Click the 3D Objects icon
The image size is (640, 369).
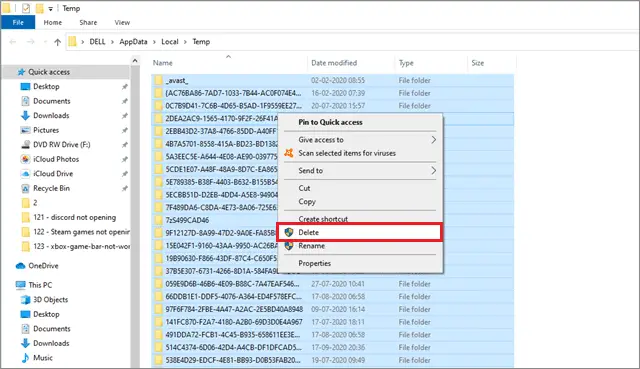[x=25, y=300]
